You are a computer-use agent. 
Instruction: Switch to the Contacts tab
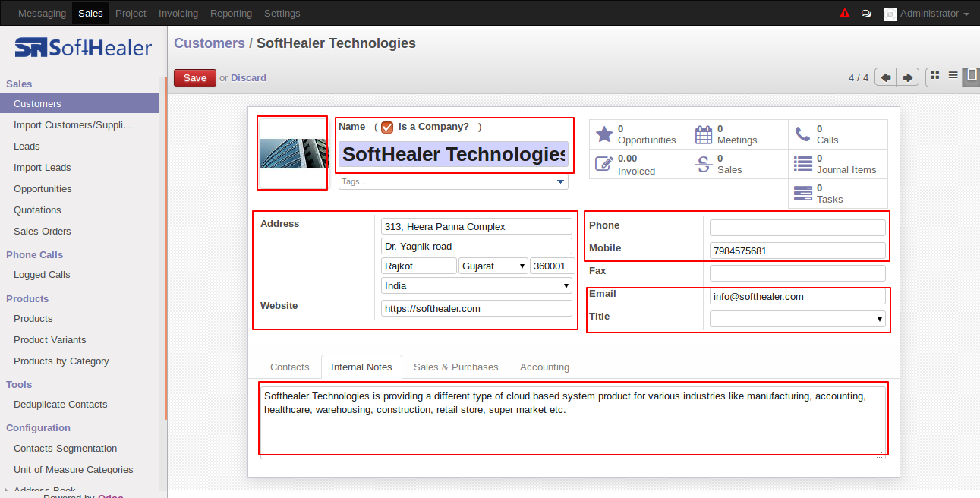(290, 367)
